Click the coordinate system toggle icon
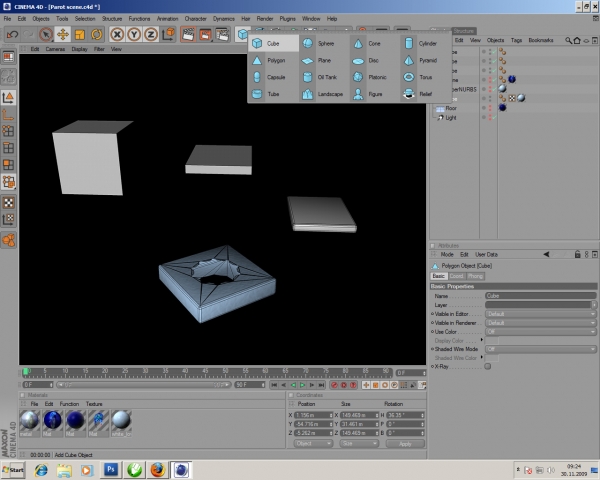The height and width of the screenshot is (480, 600). coord(168,34)
